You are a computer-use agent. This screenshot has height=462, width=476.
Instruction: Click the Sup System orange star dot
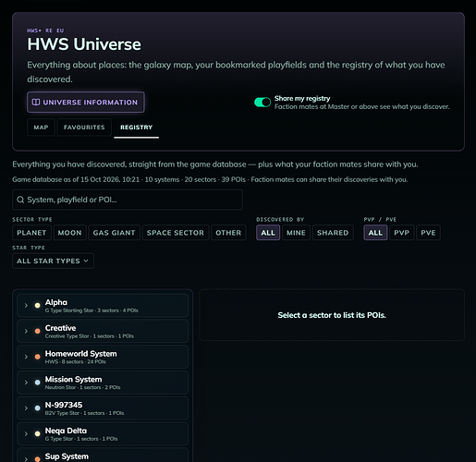click(x=38, y=459)
